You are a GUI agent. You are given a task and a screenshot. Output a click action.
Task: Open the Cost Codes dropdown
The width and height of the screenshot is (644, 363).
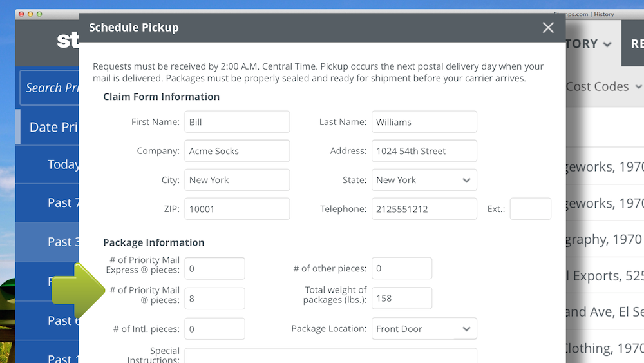tap(604, 86)
